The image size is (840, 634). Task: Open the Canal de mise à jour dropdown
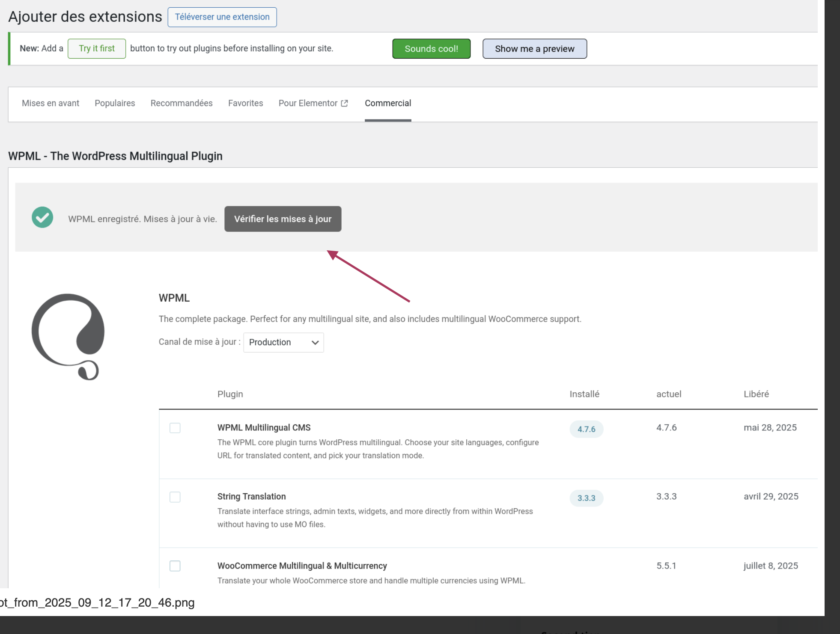283,342
